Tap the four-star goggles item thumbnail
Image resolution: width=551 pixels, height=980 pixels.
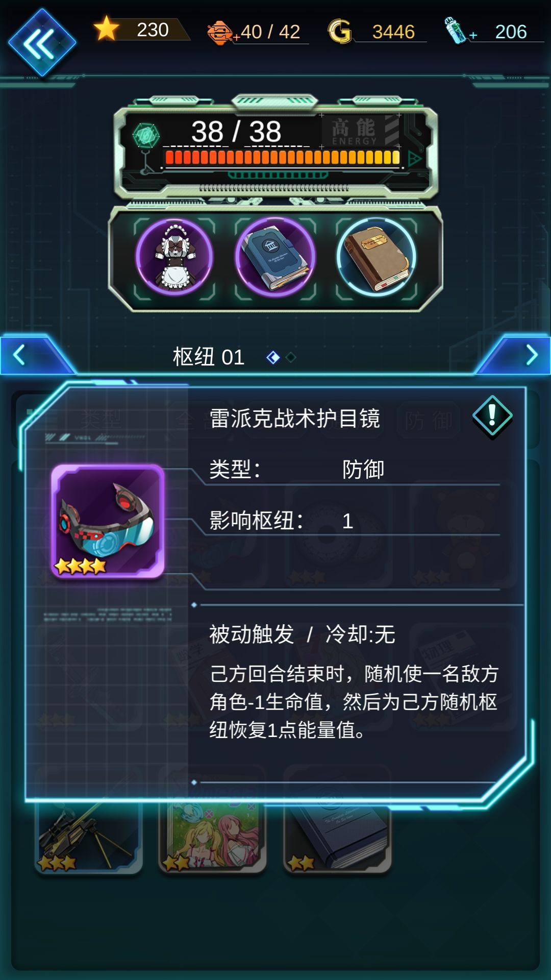(x=108, y=521)
